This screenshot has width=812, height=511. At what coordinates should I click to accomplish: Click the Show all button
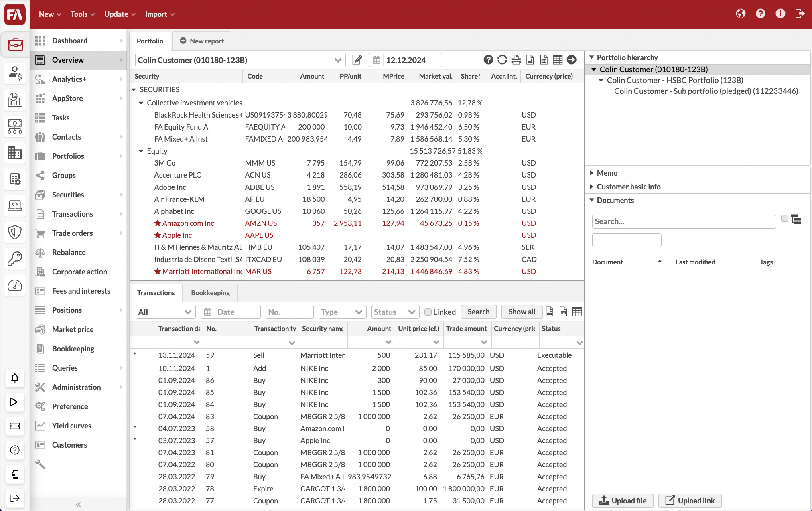(522, 312)
